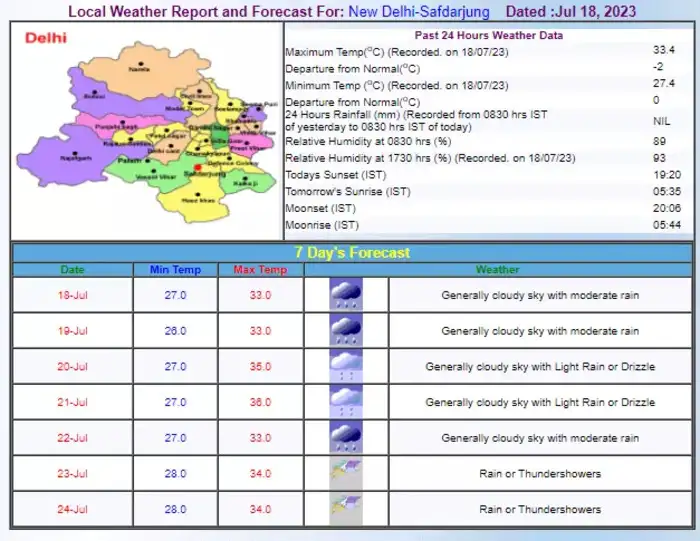This screenshot has width=700, height=541.
Task: Click the 18-Jul moderate rain weather icon
Action: (x=346, y=295)
